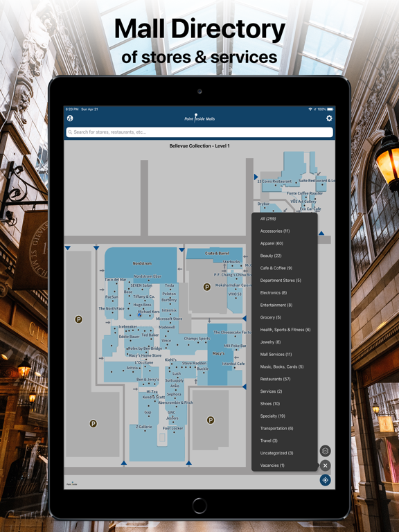Open Music, Books, Cards (5) category
Image resolution: width=399 pixels, height=532 pixels.
[282, 366]
